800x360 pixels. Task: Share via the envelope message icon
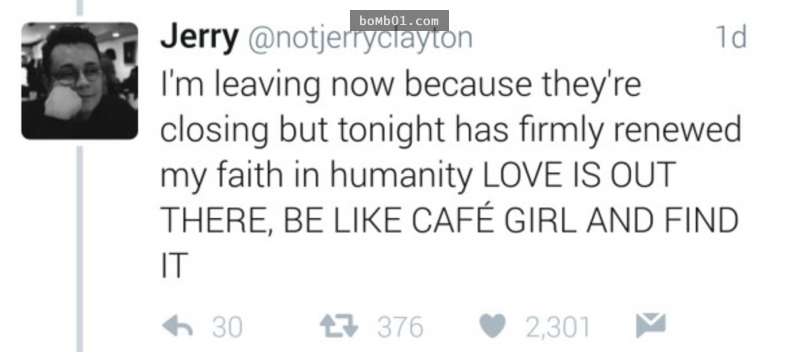pos(651,325)
